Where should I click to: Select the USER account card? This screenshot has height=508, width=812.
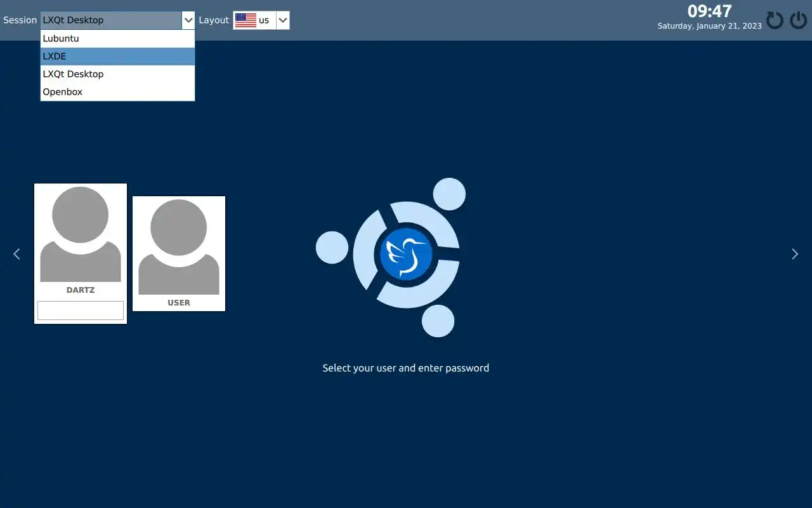(179, 254)
